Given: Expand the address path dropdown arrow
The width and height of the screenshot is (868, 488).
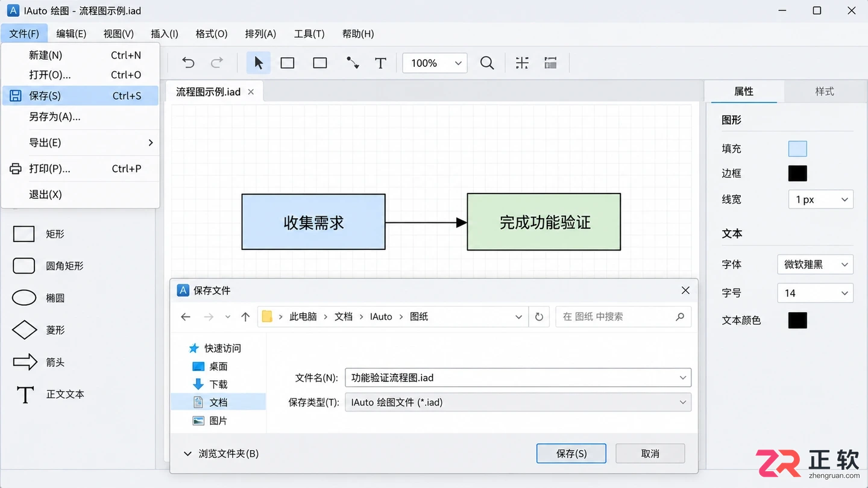Looking at the screenshot, I should pos(518,317).
